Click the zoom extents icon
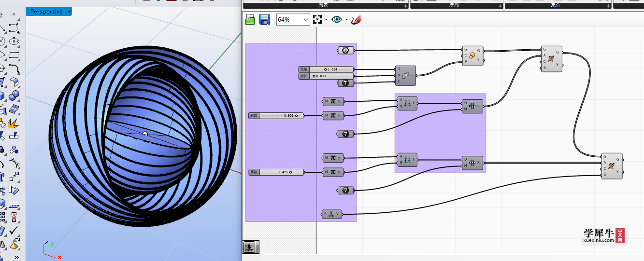The image size is (644, 261). 317,19
